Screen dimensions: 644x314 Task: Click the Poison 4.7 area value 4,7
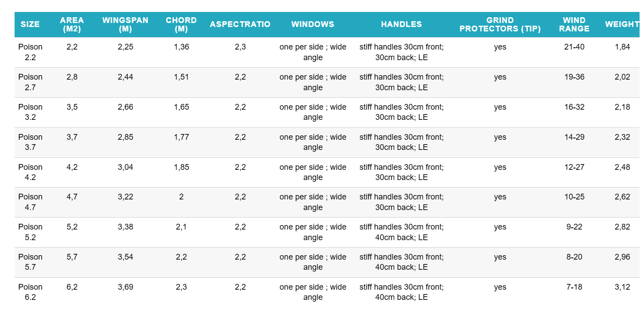coord(72,197)
